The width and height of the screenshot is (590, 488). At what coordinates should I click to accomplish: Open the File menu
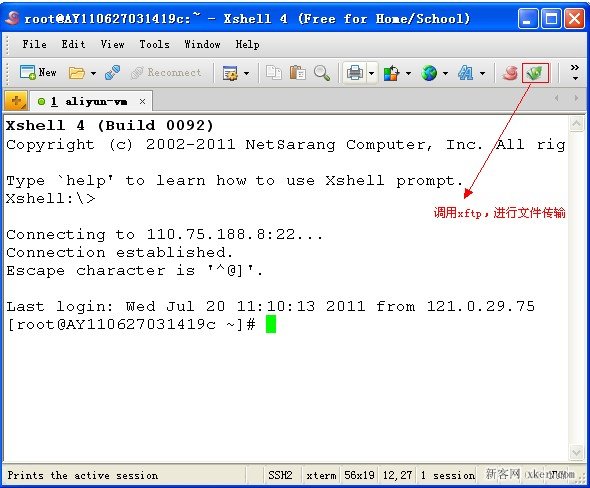pos(34,44)
